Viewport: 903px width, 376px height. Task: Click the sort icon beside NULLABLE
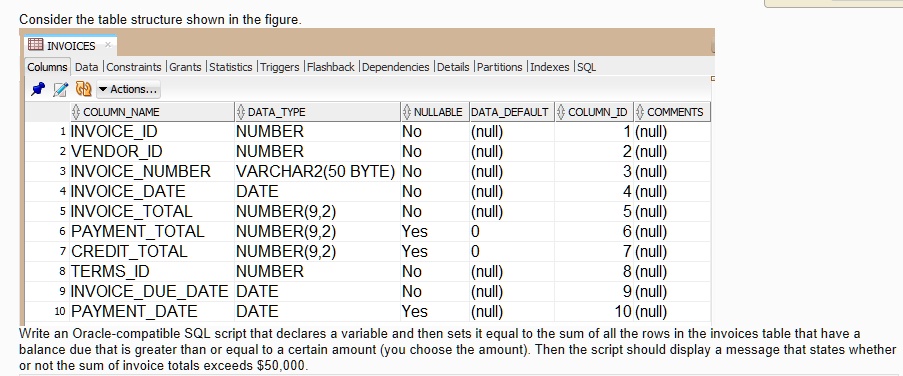pos(407,112)
